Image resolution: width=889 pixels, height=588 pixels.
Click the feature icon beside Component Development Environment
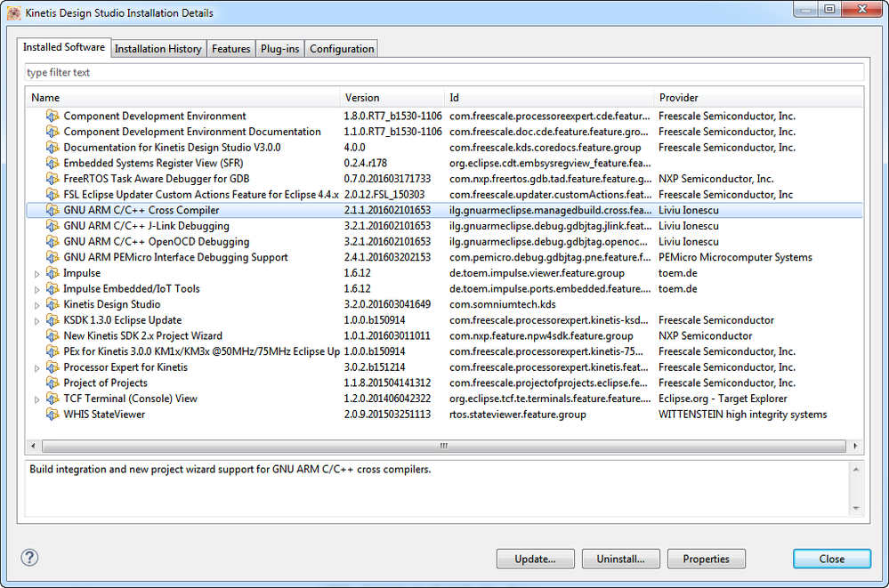pos(53,116)
